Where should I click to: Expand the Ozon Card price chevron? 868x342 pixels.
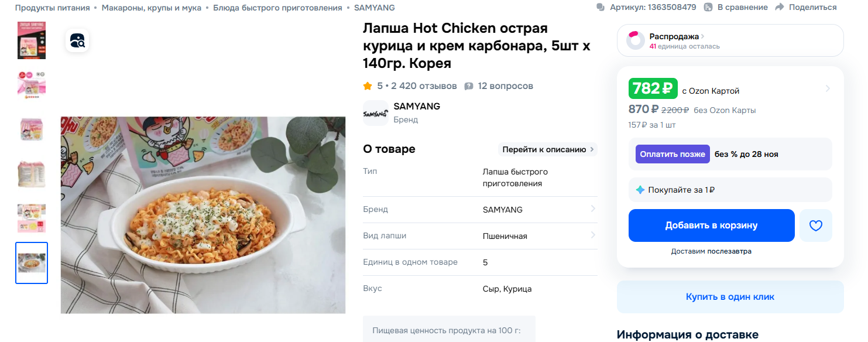[828, 89]
